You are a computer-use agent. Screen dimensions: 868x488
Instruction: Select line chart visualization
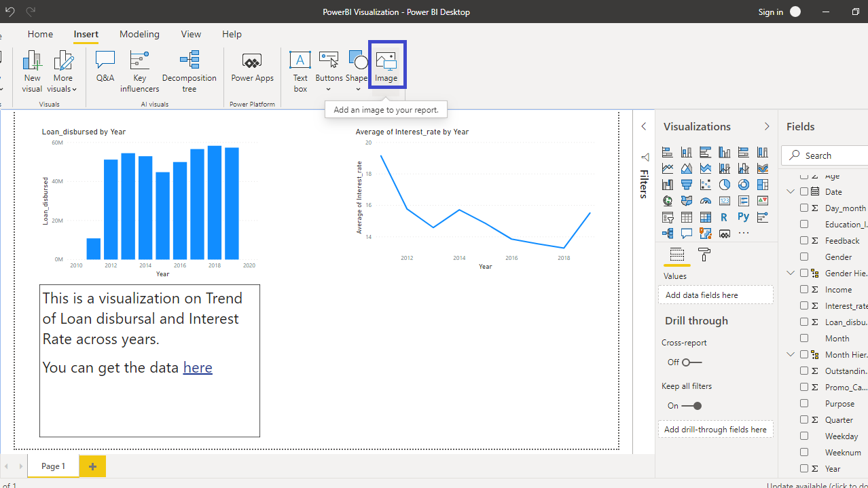pyautogui.click(x=668, y=168)
